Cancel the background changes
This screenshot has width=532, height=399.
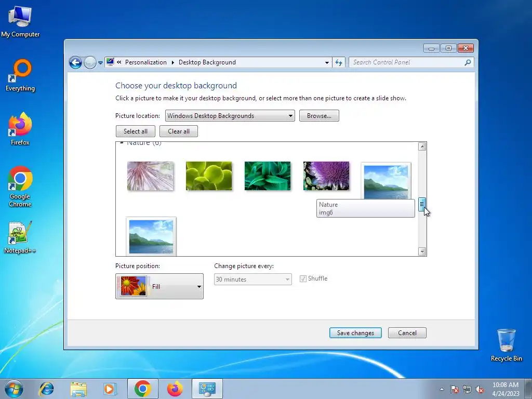407,333
